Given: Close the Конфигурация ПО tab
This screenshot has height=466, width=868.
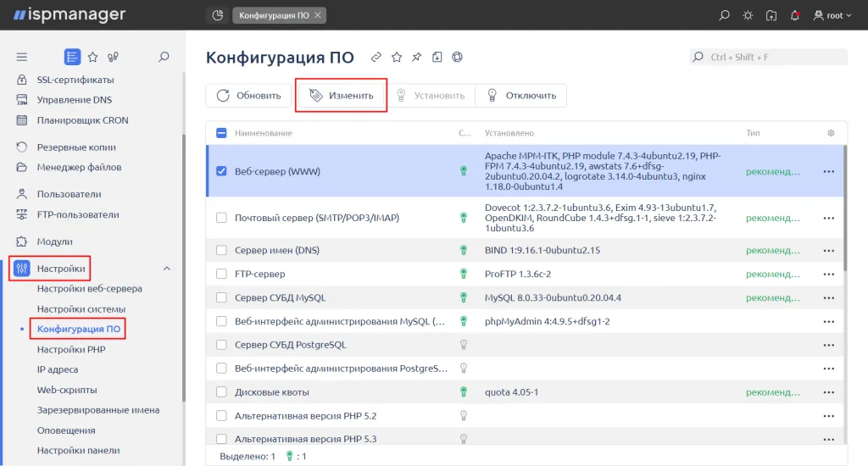Looking at the screenshot, I should point(318,15).
